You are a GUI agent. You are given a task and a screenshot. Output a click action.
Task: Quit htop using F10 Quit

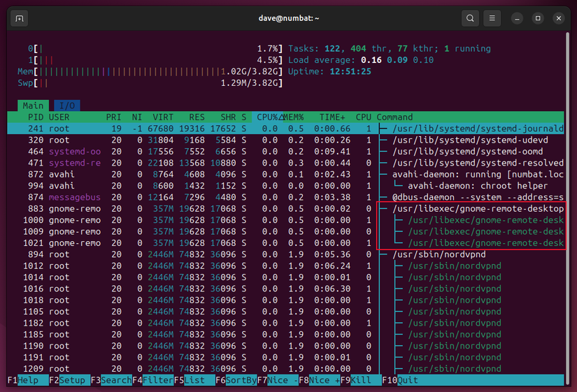(408, 380)
